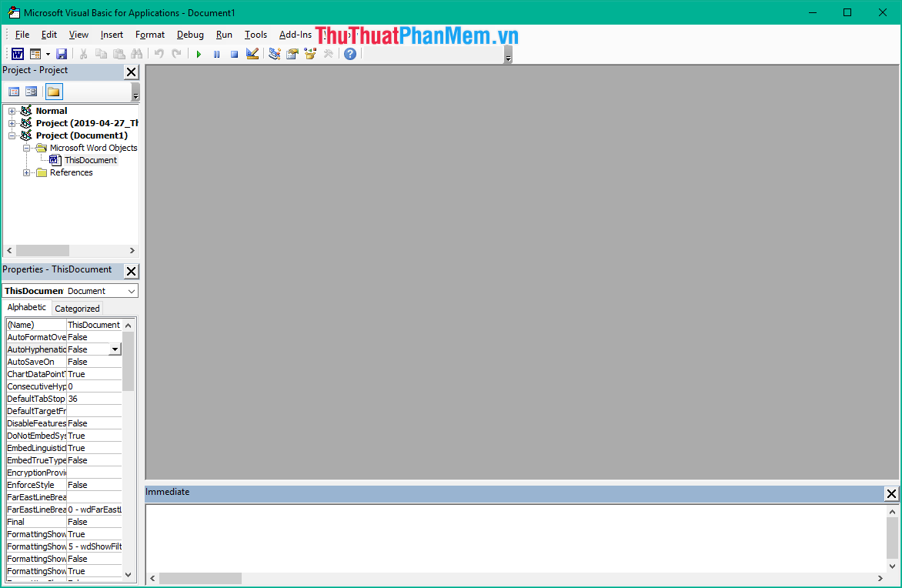Open the Add-Ins menu

coord(295,35)
